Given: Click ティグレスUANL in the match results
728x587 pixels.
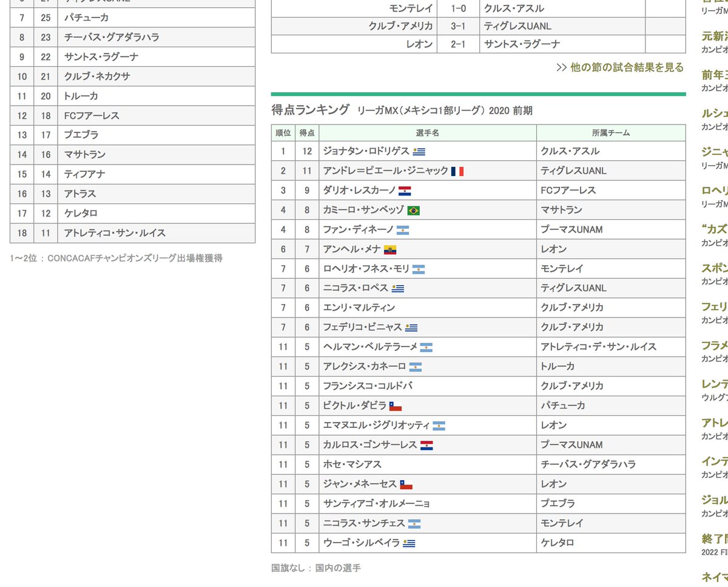Looking at the screenshot, I should coord(517,26).
